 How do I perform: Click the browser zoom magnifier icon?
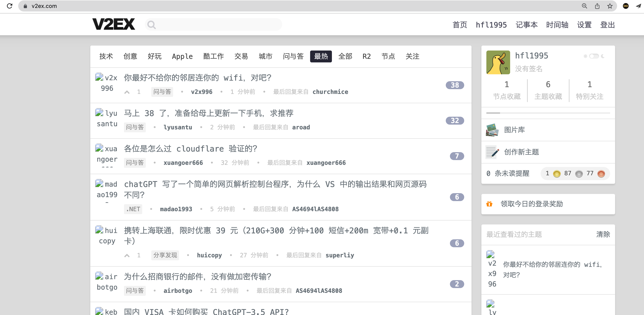(584, 6)
